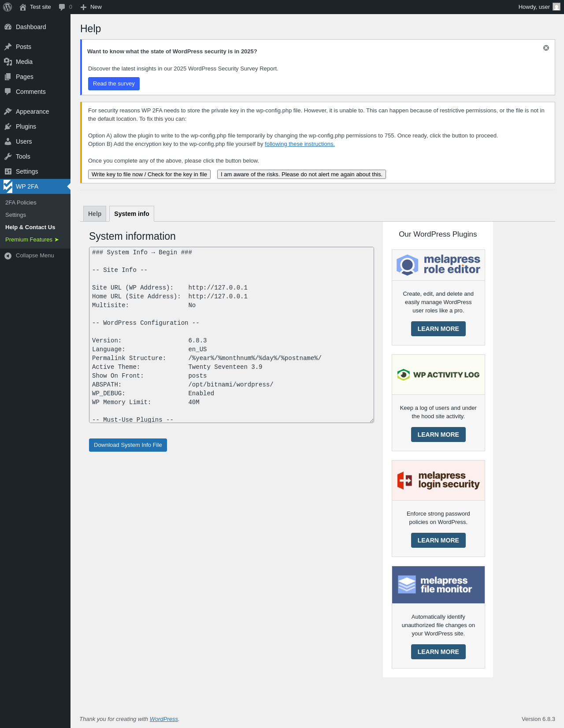This screenshot has width=564, height=728.
Task: Learn more about Melapress Login Security
Action: click(x=438, y=540)
